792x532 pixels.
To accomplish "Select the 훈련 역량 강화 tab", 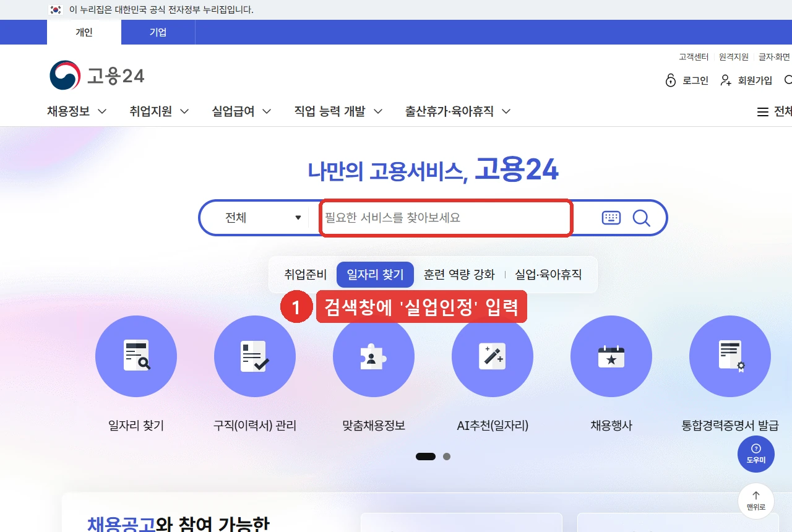I will coord(459,275).
